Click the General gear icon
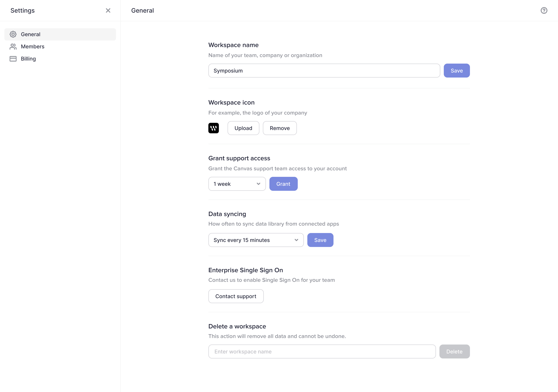 13,34
